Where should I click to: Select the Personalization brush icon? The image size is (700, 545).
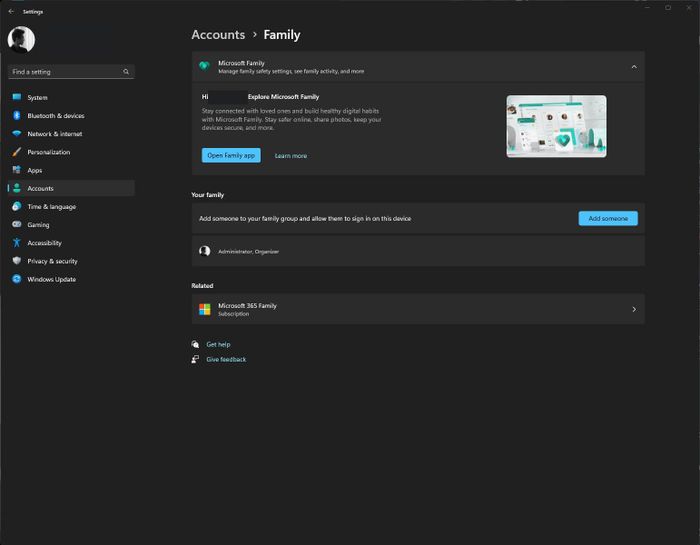(17, 152)
